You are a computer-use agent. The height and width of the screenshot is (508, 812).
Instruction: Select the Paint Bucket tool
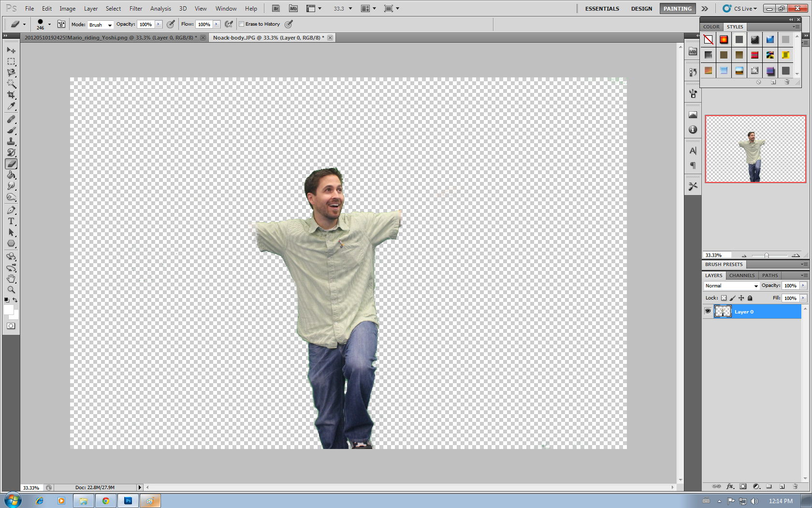point(11,175)
